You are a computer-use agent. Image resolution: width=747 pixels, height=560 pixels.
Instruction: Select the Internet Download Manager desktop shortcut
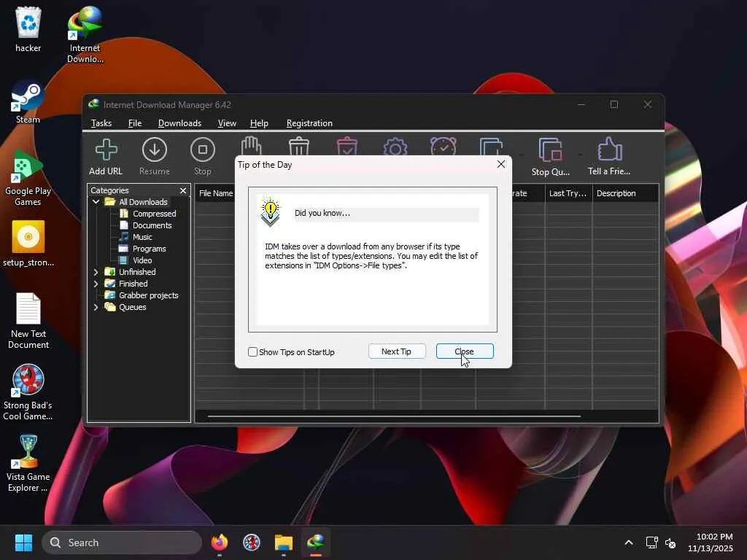tap(85, 34)
